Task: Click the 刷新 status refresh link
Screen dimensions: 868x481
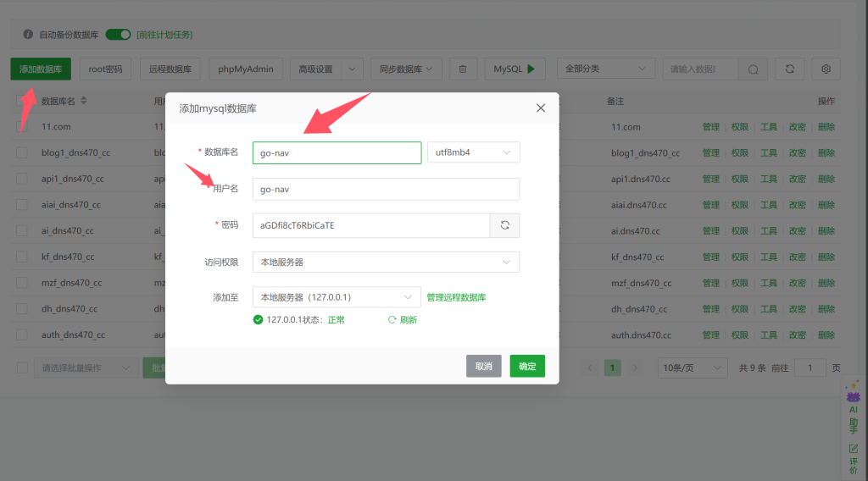Action: (403, 319)
